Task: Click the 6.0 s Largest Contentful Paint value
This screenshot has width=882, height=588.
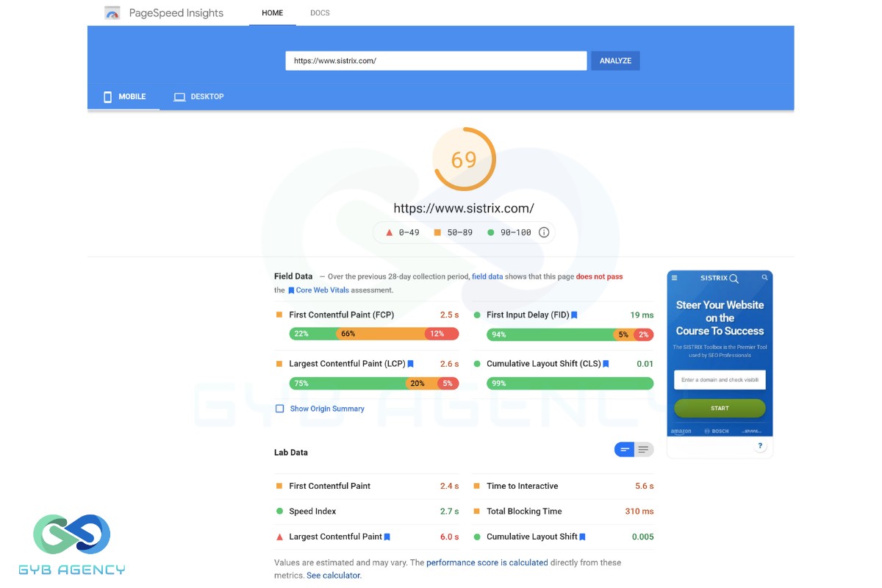Action: [449, 537]
